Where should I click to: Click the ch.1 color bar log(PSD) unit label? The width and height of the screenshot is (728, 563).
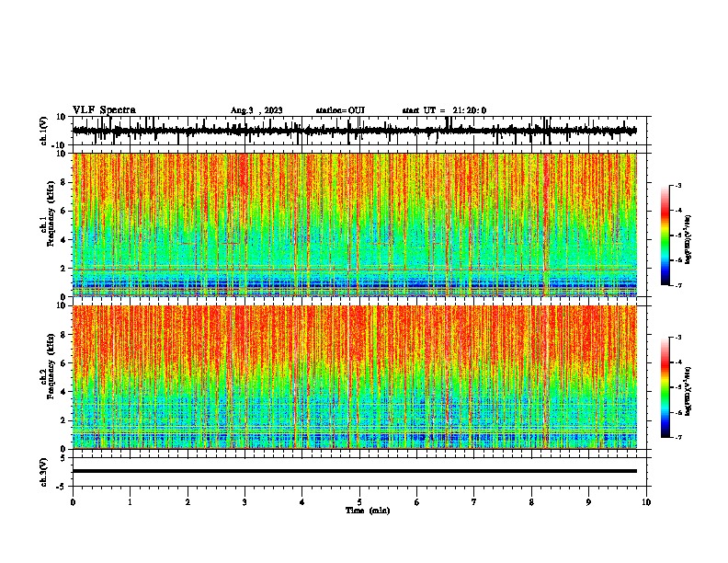688,239
